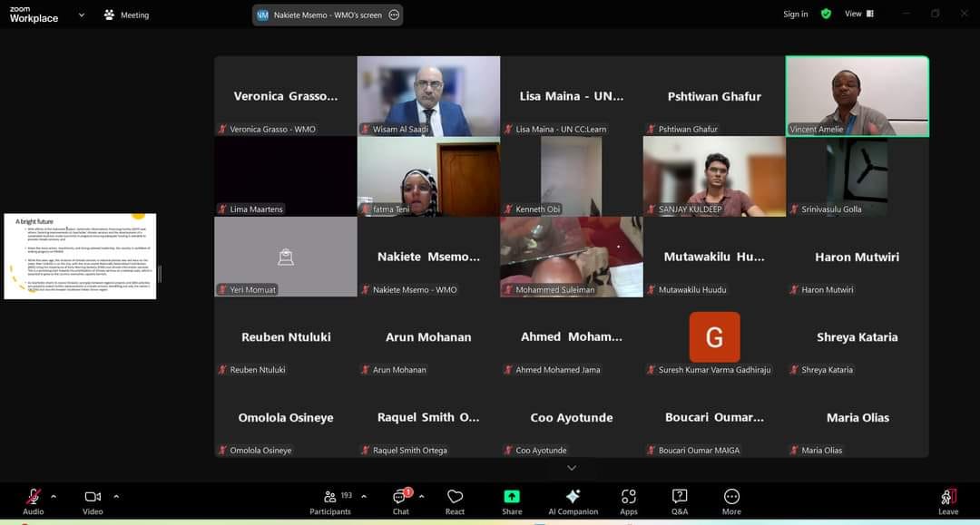Image resolution: width=980 pixels, height=525 pixels.
Task: Switch to the Meeting tab
Action: [x=126, y=15]
